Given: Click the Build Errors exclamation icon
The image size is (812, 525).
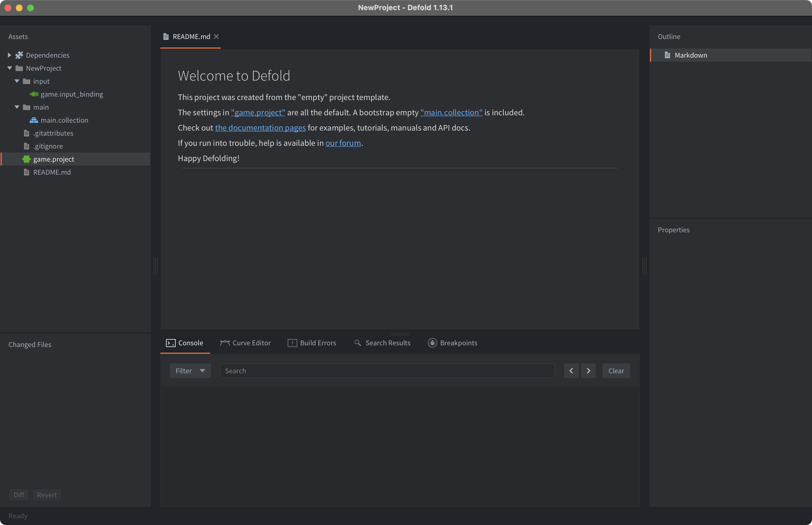Looking at the screenshot, I should point(292,343).
